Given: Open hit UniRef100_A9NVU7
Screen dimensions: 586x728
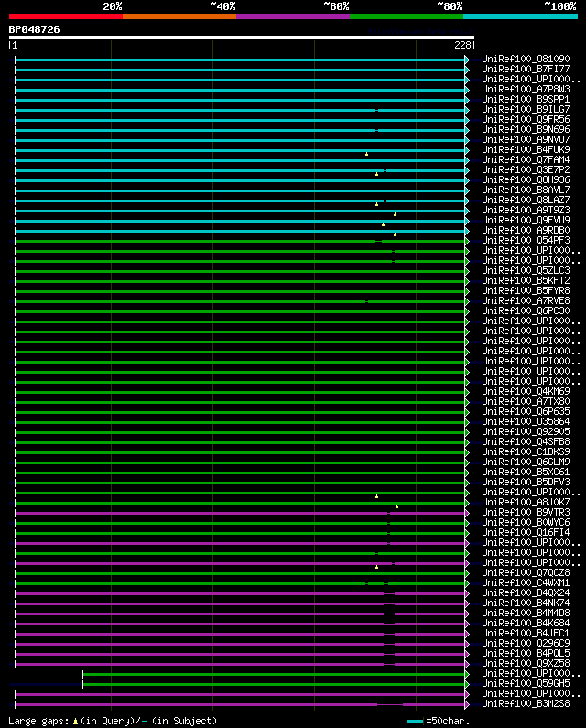Looking at the screenshot, I should pos(526,140).
